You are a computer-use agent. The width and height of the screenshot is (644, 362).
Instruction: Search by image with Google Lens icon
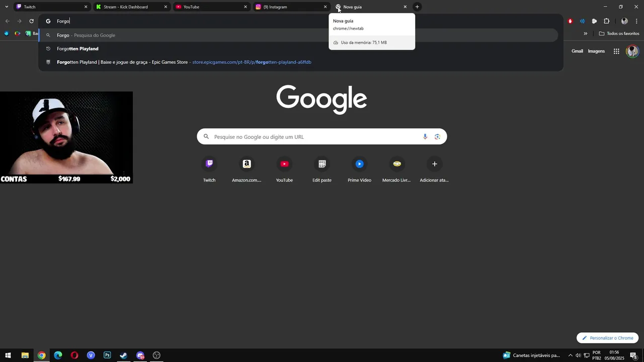[437, 137]
